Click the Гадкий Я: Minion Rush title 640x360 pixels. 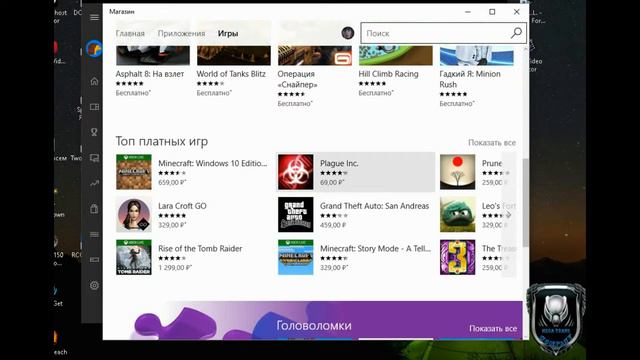point(470,79)
